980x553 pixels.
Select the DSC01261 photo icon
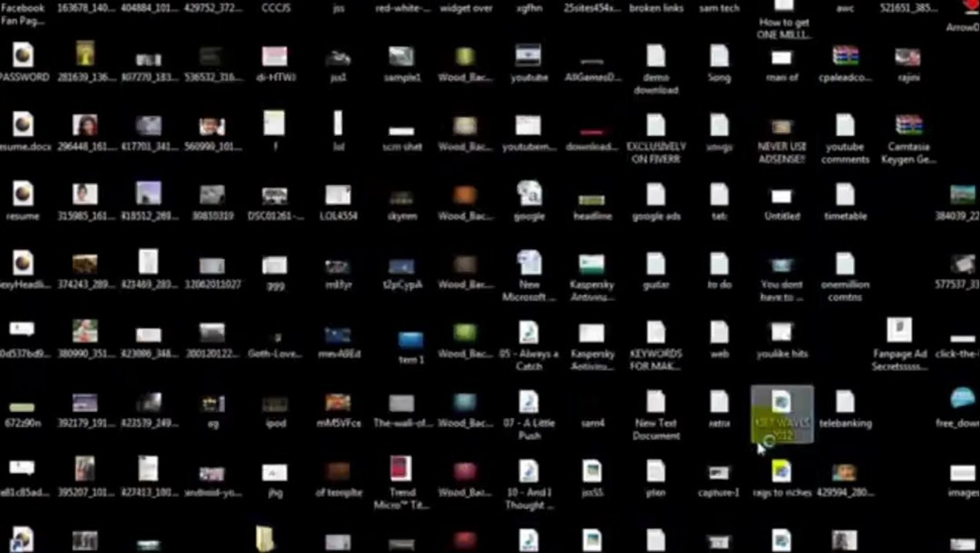[x=275, y=195]
